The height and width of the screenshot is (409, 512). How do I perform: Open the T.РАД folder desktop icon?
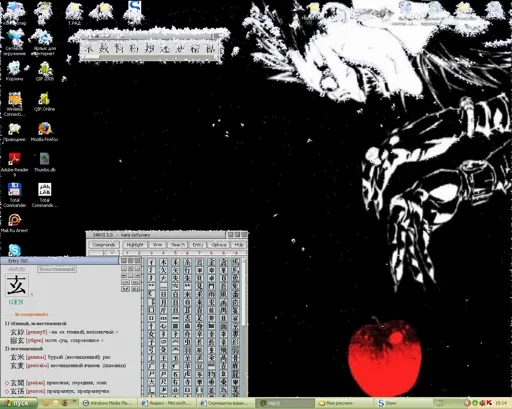[x=74, y=14]
